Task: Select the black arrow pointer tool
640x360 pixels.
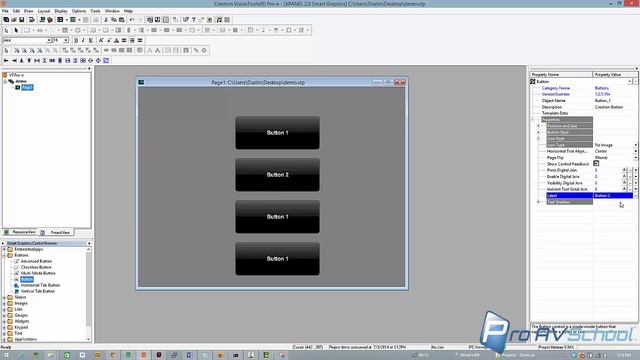Action: 16,30
